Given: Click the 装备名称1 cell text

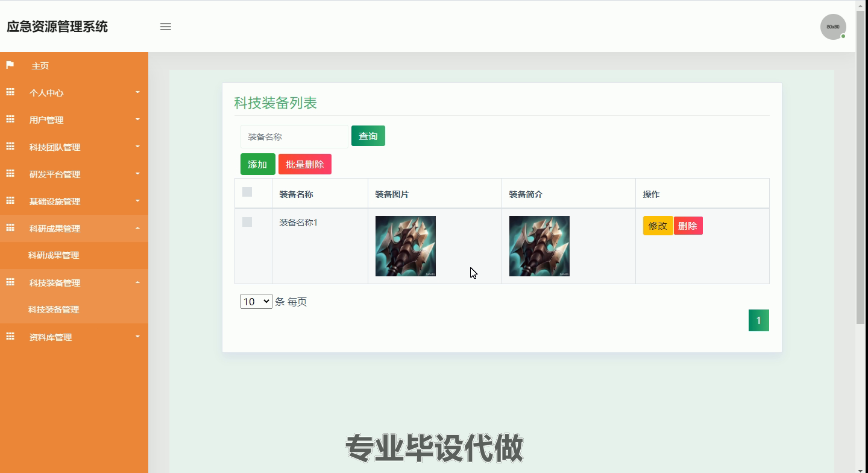Looking at the screenshot, I should 298,223.
